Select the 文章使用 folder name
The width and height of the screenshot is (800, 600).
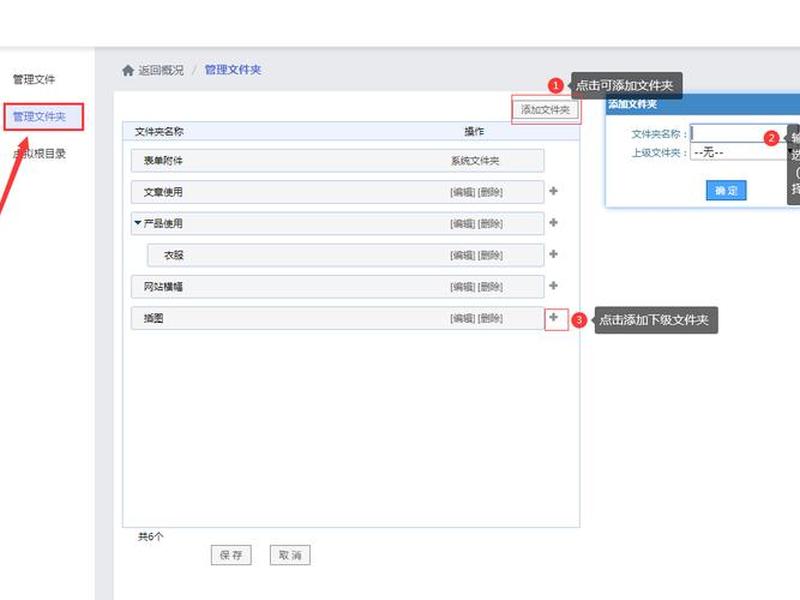[163, 192]
